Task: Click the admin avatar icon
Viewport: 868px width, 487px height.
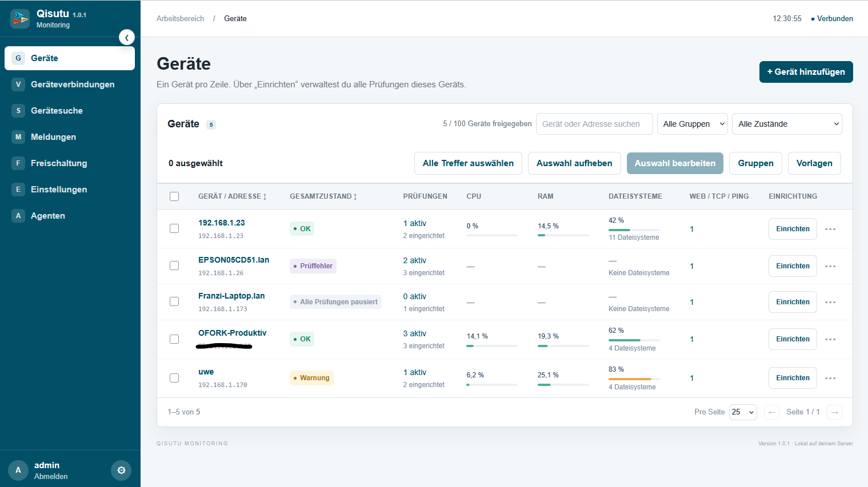Action: (18, 470)
